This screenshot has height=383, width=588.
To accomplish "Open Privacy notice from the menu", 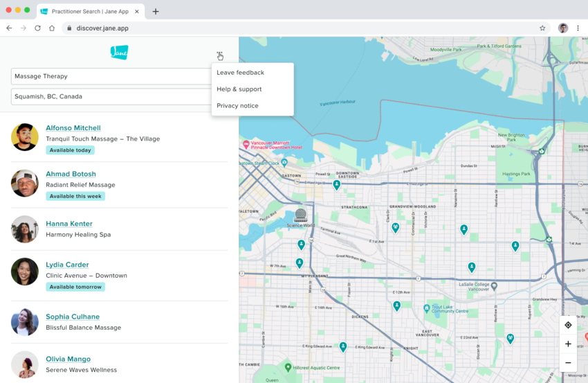I will pyautogui.click(x=237, y=106).
